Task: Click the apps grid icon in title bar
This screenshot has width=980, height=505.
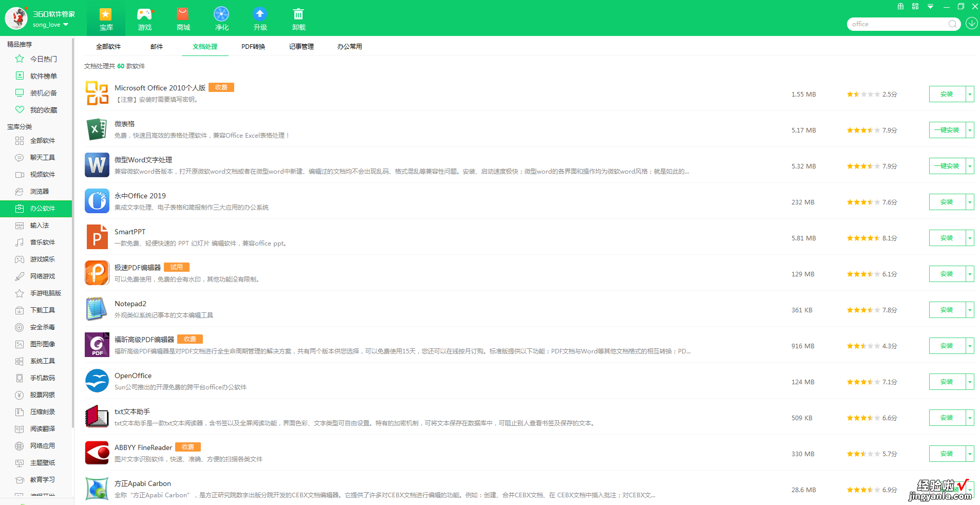Action: [x=915, y=7]
